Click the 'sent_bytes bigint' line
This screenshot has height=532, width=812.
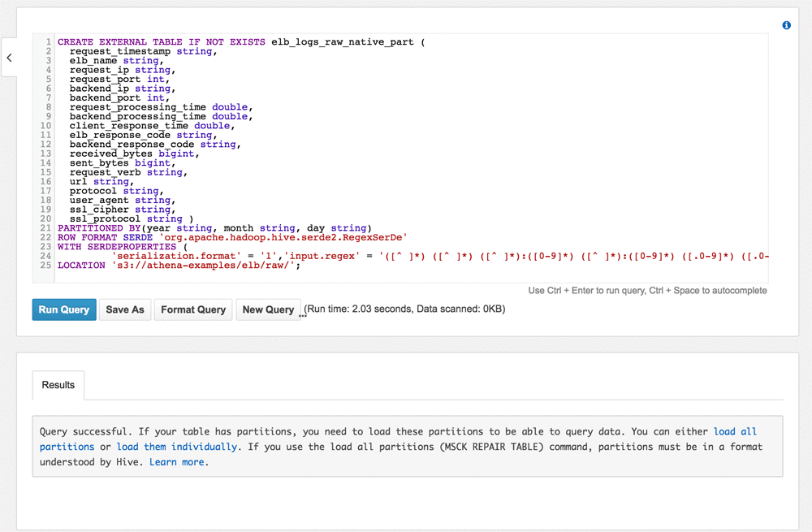click(123, 163)
